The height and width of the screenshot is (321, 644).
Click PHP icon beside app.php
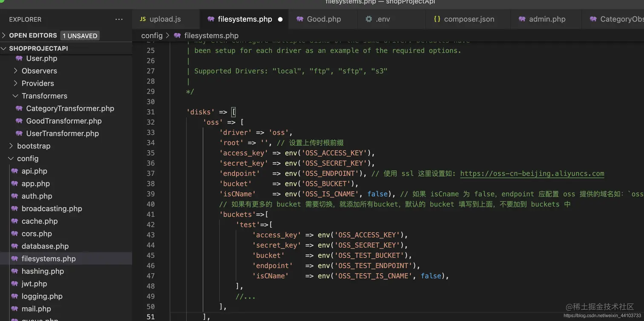point(14,183)
